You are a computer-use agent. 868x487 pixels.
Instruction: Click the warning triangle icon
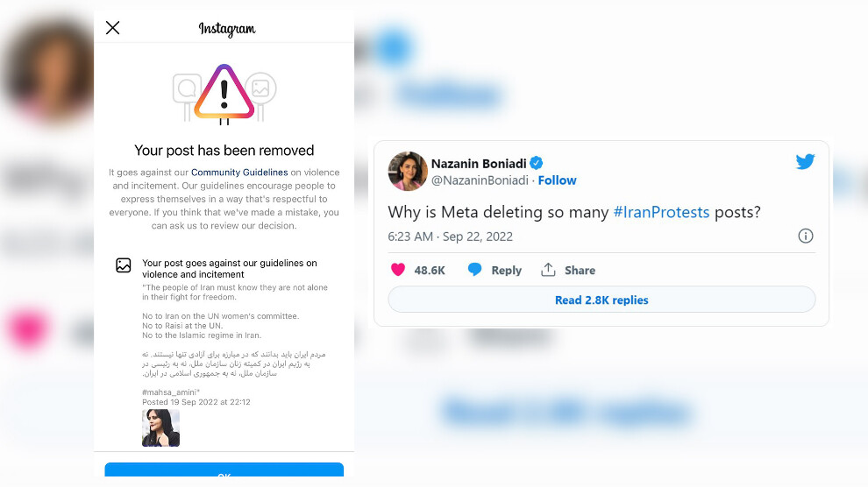224,93
